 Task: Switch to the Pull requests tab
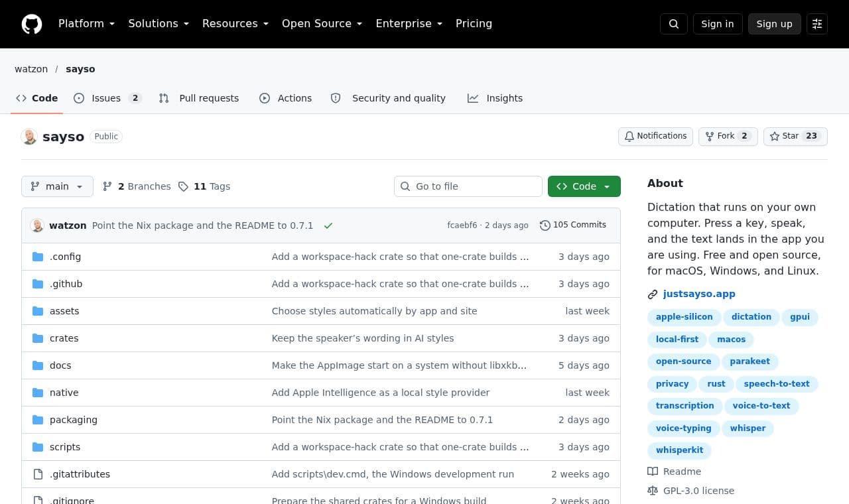pos(199,98)
